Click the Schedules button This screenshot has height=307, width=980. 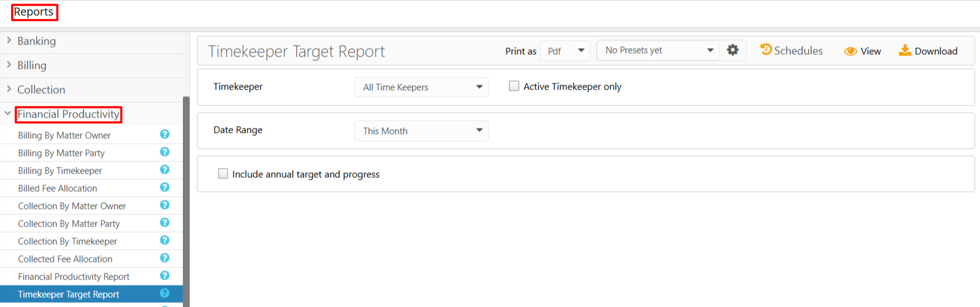pos(792,50)
